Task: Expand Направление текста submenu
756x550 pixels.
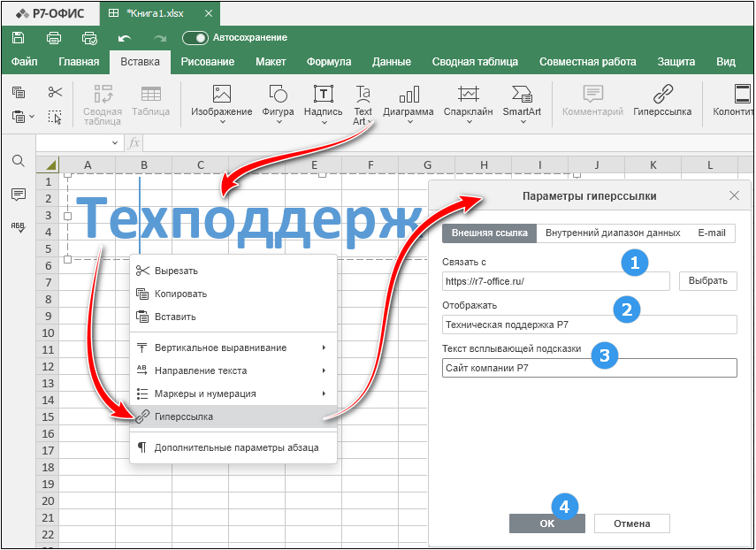Action: click(233, 370)
